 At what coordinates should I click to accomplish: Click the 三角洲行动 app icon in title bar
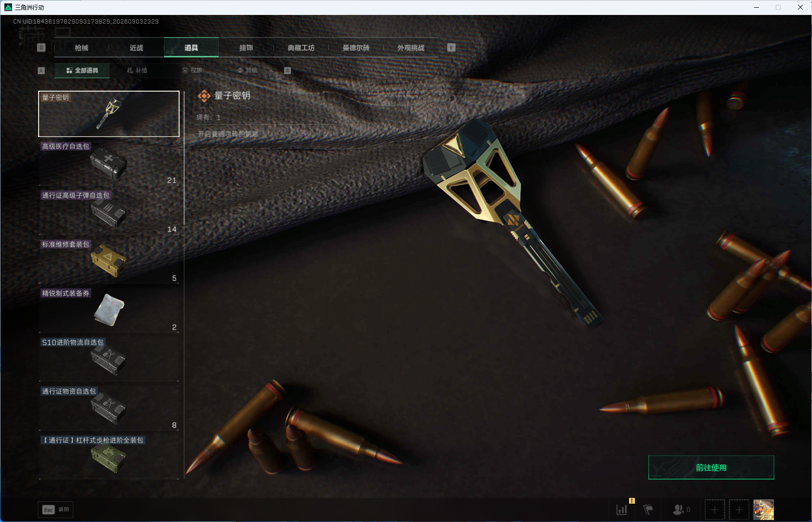point(8,7)
